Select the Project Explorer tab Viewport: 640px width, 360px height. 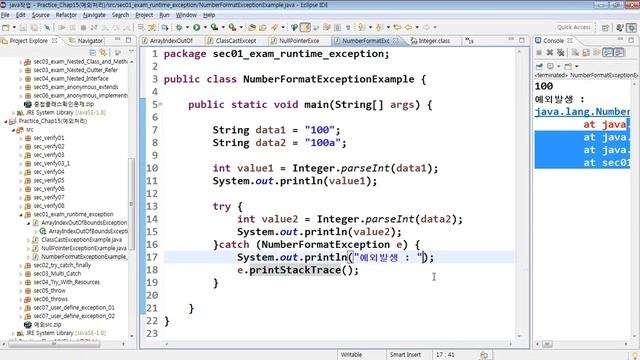click(29, 41)
